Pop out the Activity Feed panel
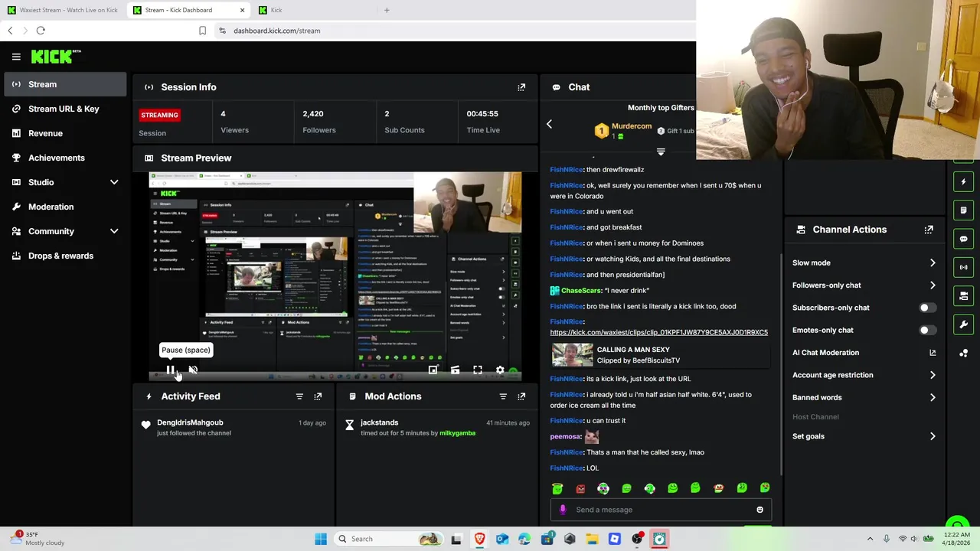 (318, 396)
